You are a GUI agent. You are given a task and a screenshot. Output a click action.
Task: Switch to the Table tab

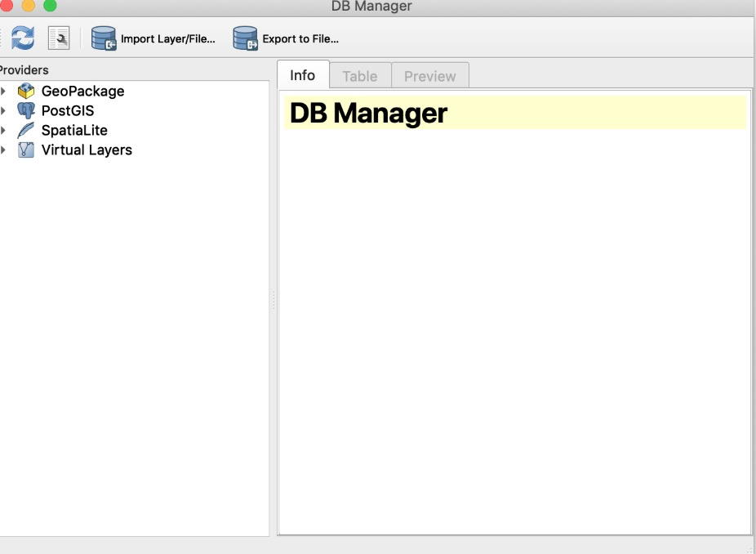[x=360, y=76]
